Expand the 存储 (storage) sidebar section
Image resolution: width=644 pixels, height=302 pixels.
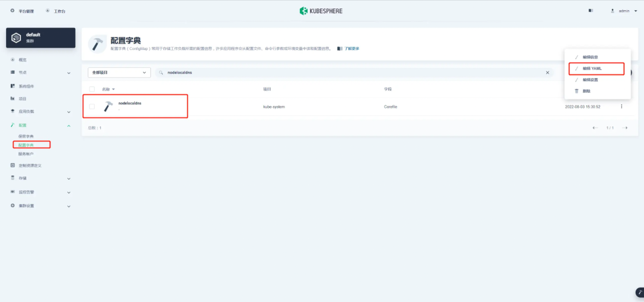click(x=41, y=179)
